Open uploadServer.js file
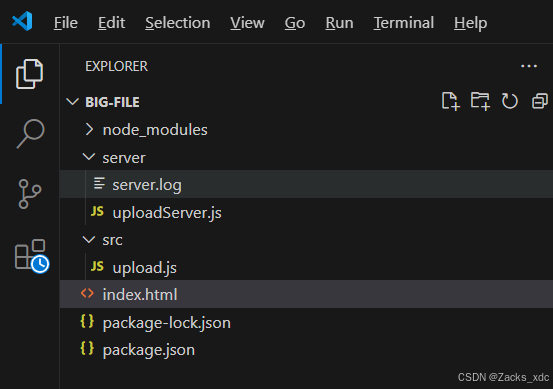Screen dimensions: 553x389 (167, 213)
